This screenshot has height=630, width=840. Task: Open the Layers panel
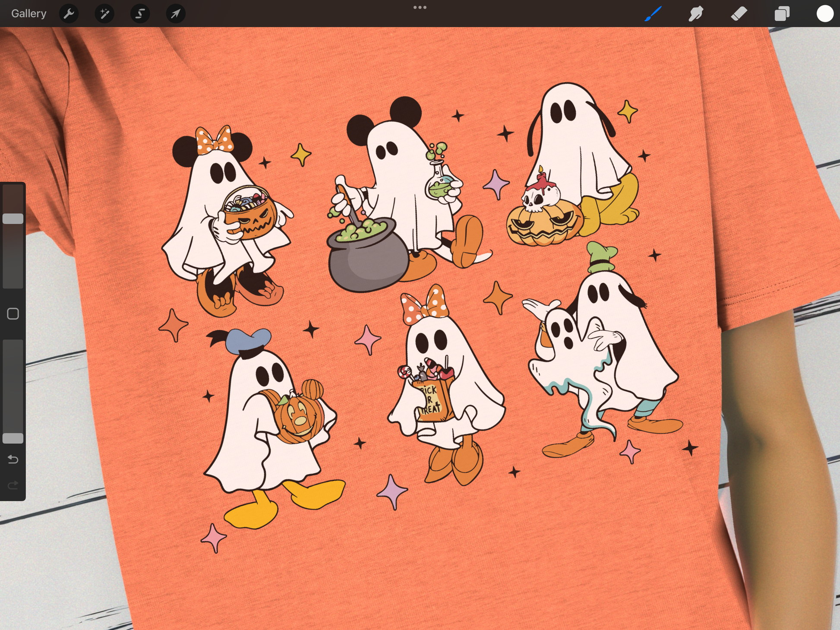click(782, 14)
